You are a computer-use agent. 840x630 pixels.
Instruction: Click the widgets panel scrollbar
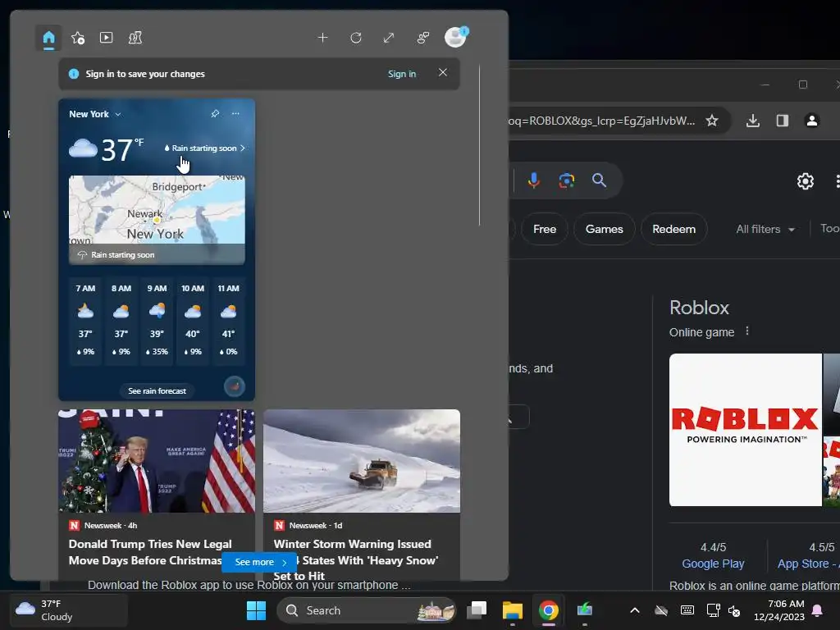[x=479, y=146]
